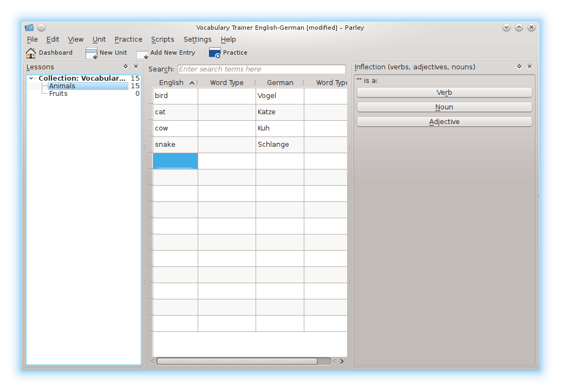Click the Noun button
The height and width of the screenshot is (392, 561).
pos(444,107)
